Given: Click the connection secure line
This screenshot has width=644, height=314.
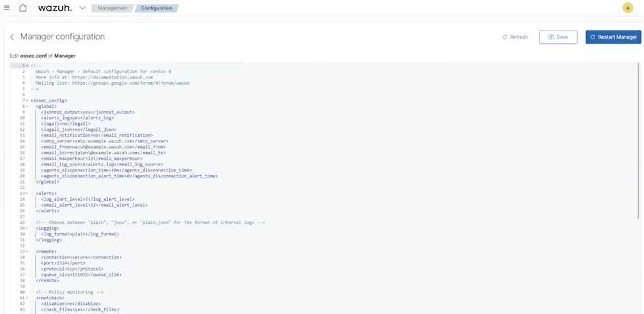Looking at the screenshot, I should 81,257.
